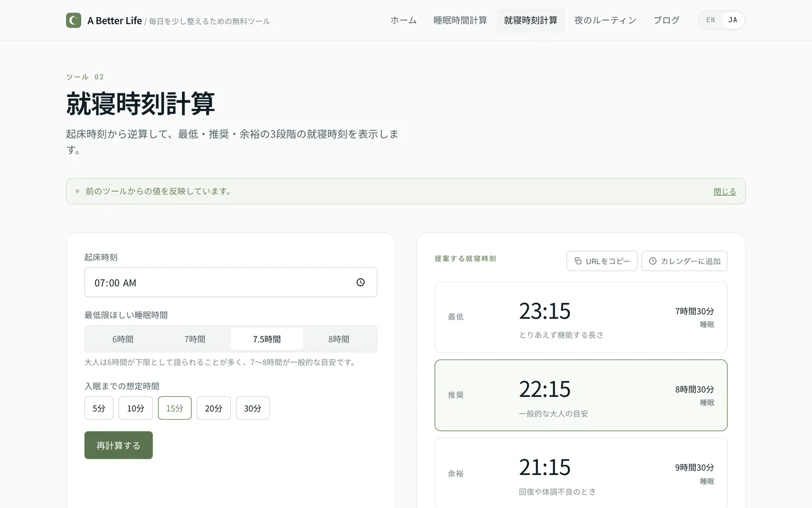This screenshot has height=508, width=812.
Task: Switch the language to EN
Action: [x=710, y=20]
